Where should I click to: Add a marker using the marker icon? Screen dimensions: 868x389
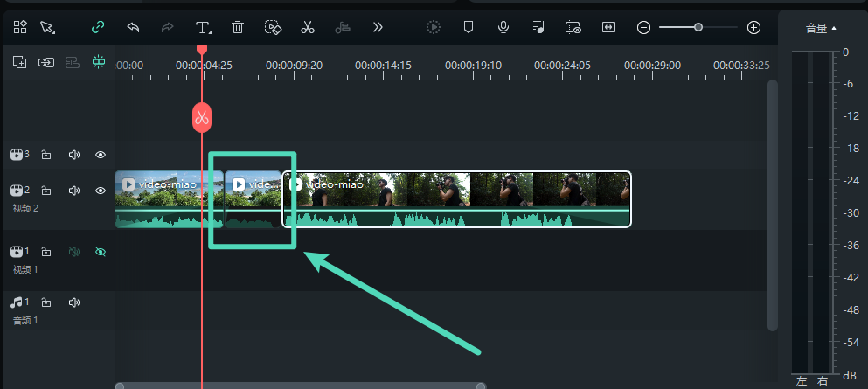click(x=469, y=27)
